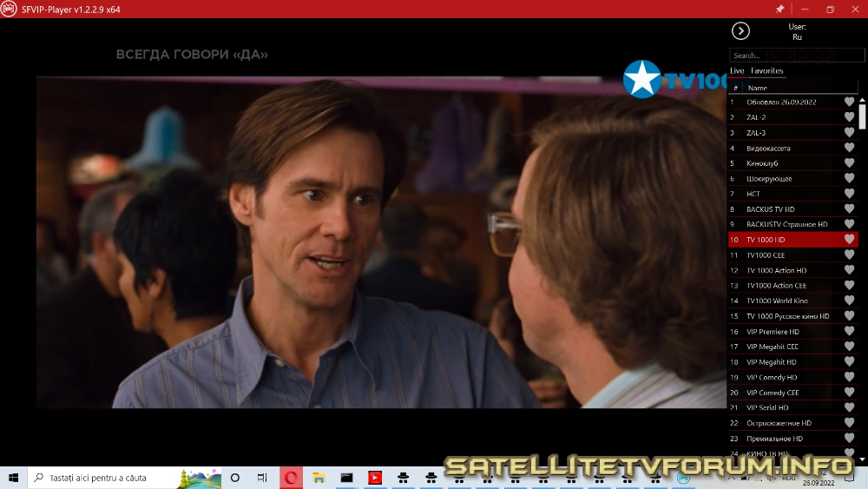The image size is (868, 489).
Task: Open VIP Premiere HD channel
Action: coord(792,331)
